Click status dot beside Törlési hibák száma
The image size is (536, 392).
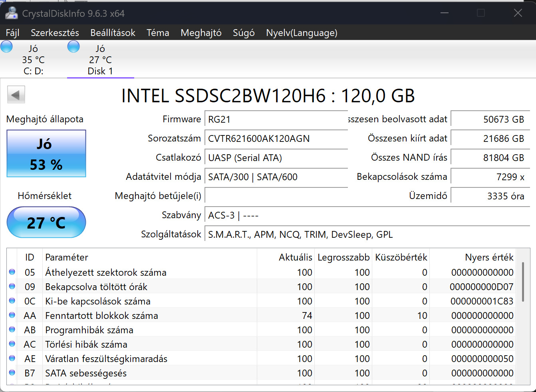pos(12,344)
